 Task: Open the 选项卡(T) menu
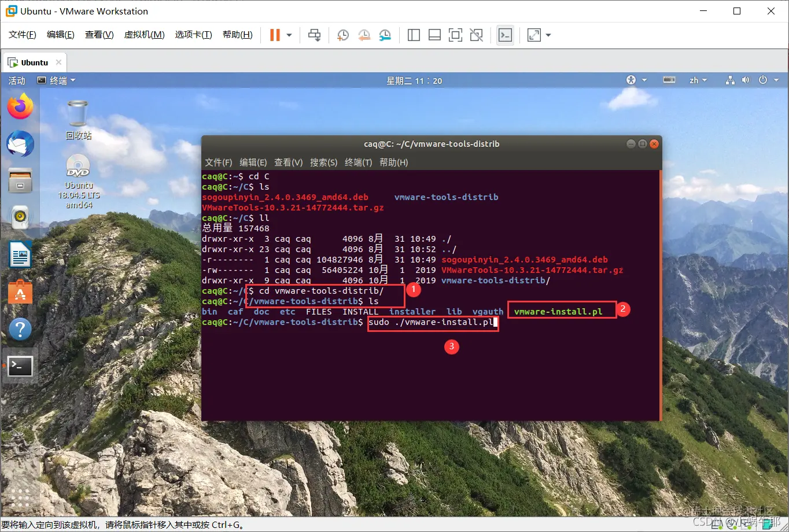[194, 35]
